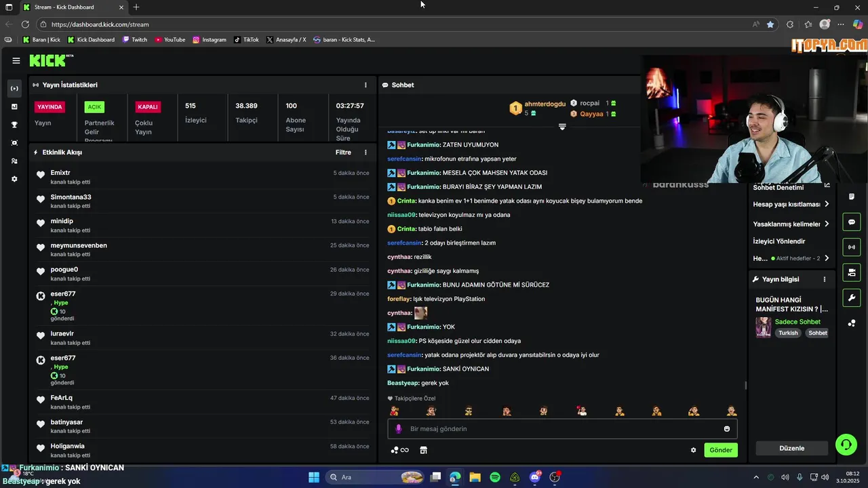Select the stream icon in left sidebar
The width and height of the screenshot is (868, 488).
click(14, 89)
